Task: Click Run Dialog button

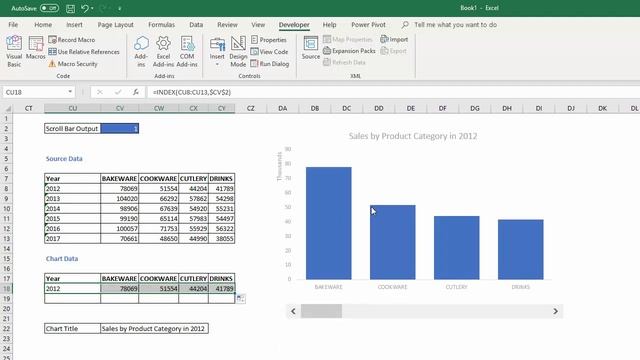Action: coord(270,64)
